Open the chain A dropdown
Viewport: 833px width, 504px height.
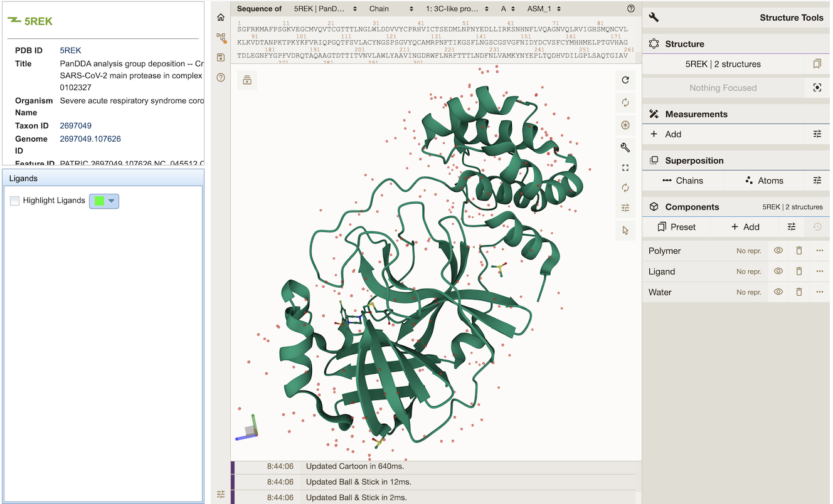pyautogui.click(x=507, y=9)
